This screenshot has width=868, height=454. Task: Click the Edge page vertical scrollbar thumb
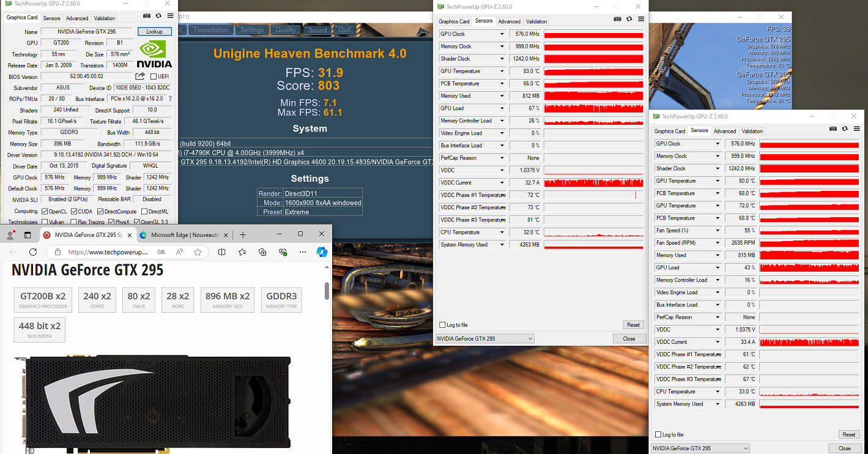[327, 291]
